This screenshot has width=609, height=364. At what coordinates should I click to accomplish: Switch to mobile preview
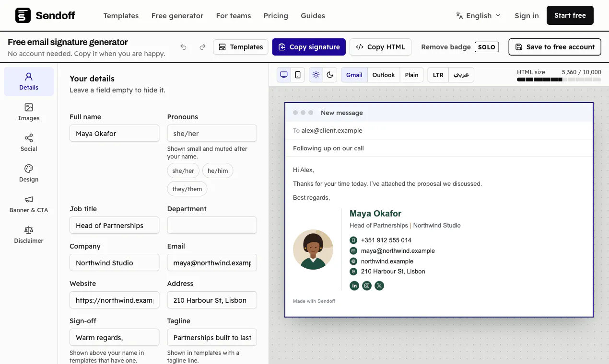(x=298, y=75)
